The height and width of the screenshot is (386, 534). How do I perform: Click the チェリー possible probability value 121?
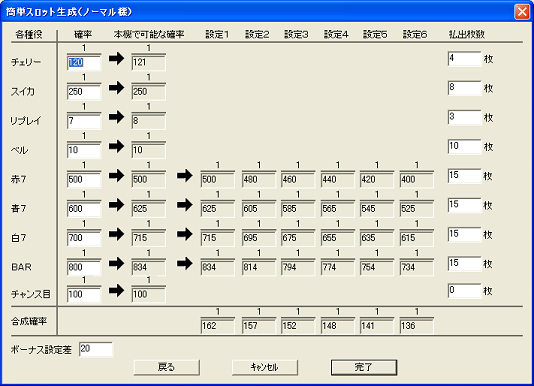point(148,62)
